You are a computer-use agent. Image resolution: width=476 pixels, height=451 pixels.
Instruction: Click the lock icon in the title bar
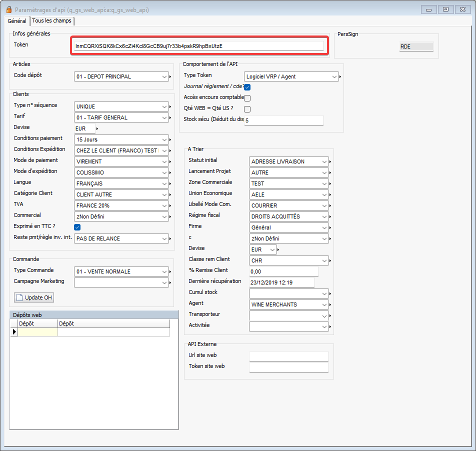[x=8, y=9]
